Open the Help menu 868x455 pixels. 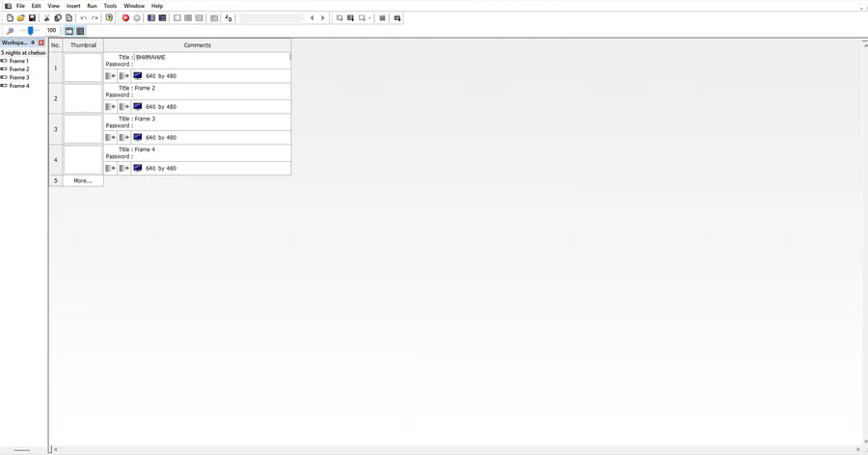[157, 6]
